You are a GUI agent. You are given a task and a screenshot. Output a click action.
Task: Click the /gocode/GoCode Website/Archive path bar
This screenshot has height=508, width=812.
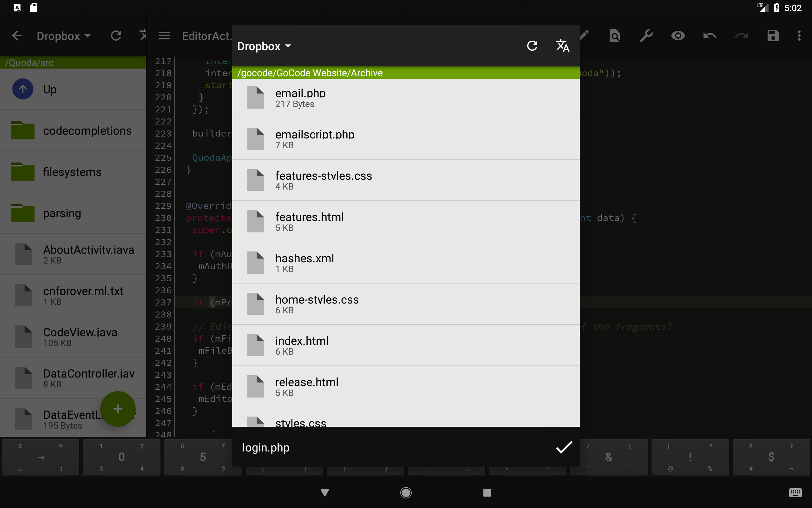click(x=406, y=73)
